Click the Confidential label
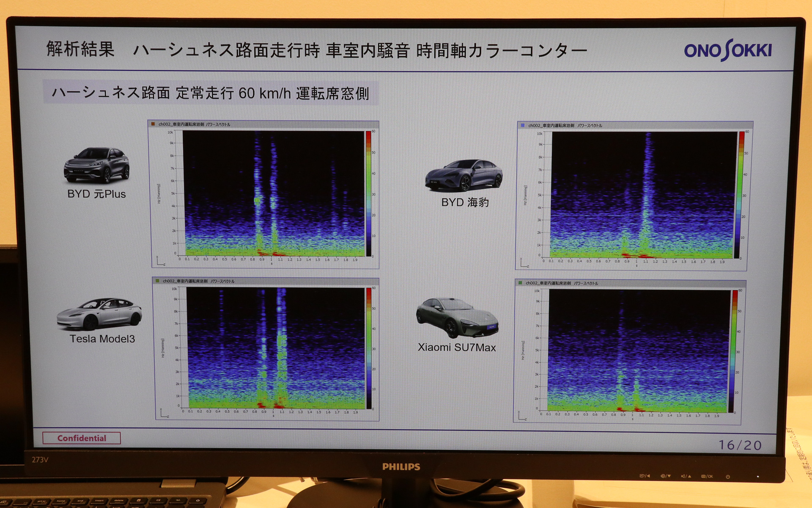The width and height of the screenshot is (812, 508). [82, 438]
